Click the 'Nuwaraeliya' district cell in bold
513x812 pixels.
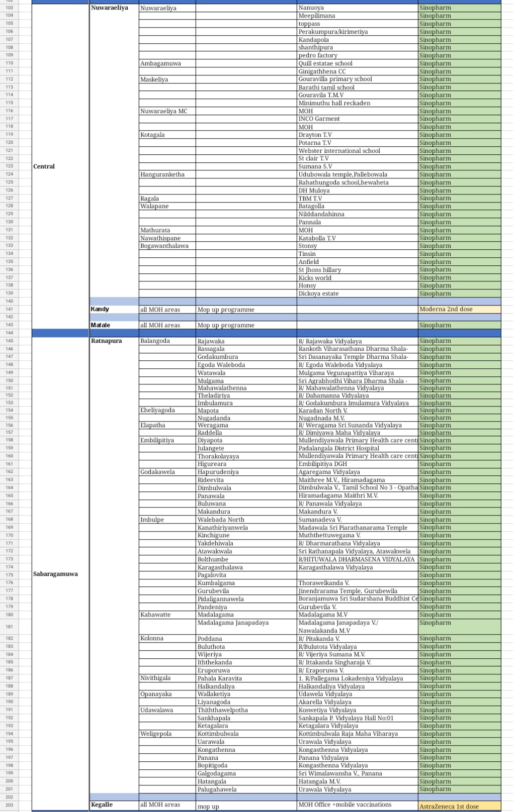[x=114, y=8]
